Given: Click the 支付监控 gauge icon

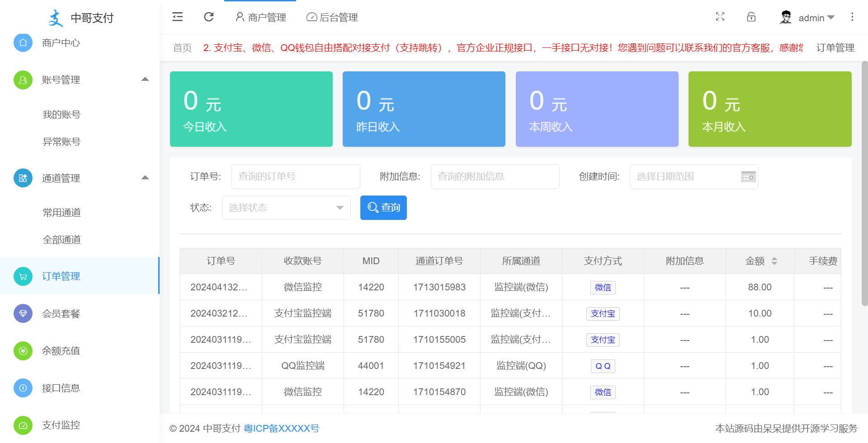Looking at the screenshot, I should [23, 425].
